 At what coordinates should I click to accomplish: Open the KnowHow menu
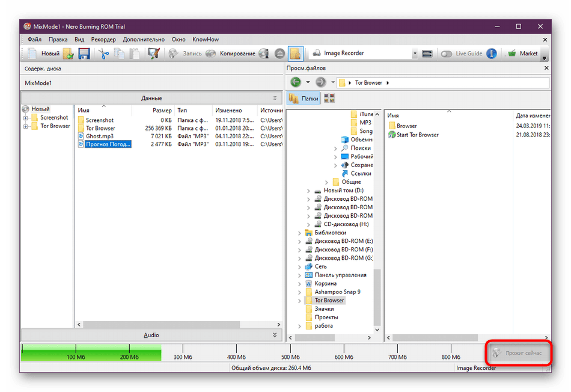click(x=206, y=39)
